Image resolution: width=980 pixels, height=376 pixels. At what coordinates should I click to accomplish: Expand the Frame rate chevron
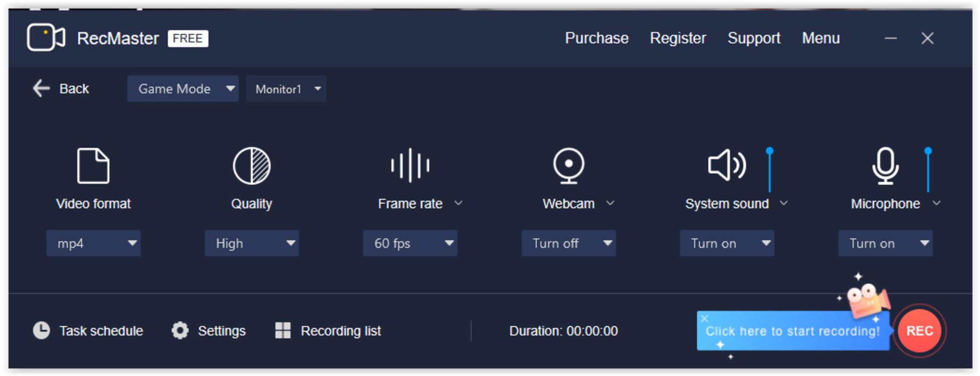[x=458, y=203]
